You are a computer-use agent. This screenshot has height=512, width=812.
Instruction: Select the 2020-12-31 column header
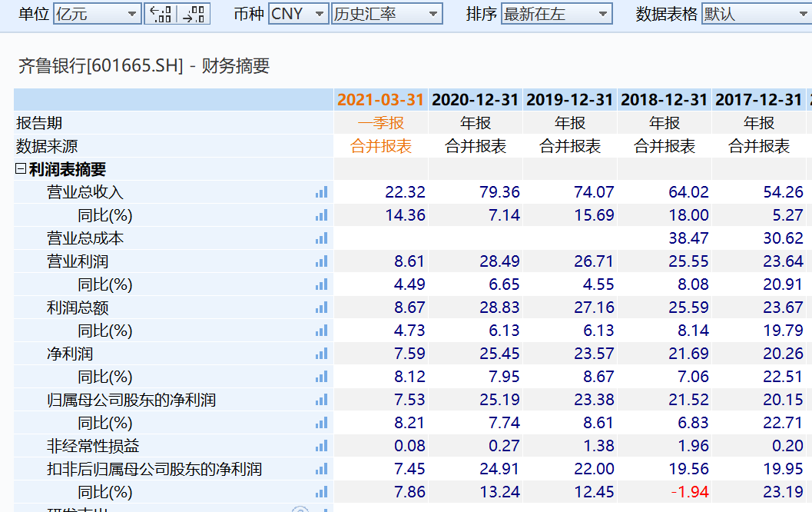(x=475, y=100)
